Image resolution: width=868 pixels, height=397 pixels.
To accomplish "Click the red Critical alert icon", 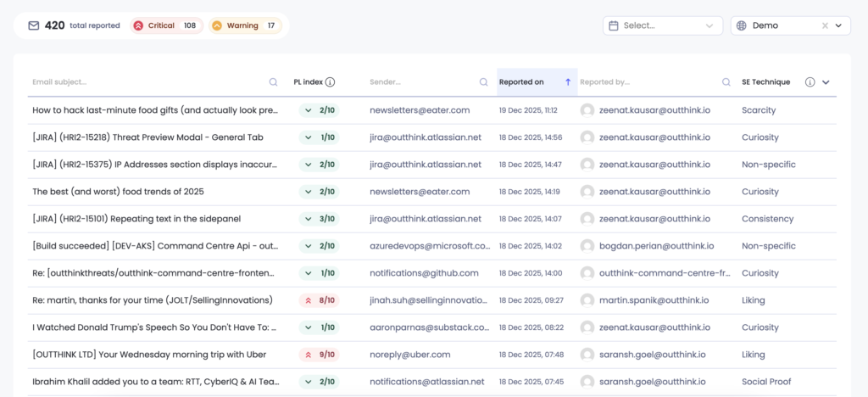I will pyautogui.click(x=138, y=25).
